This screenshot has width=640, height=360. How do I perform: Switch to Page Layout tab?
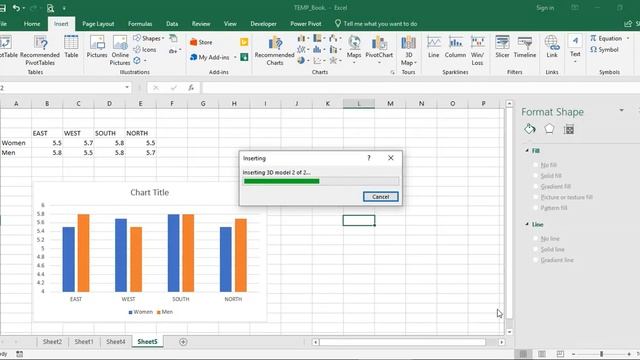98,24
